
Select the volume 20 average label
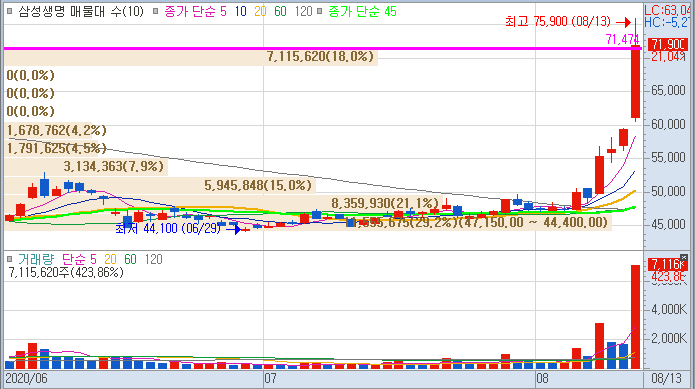click(x=110, y=259)
